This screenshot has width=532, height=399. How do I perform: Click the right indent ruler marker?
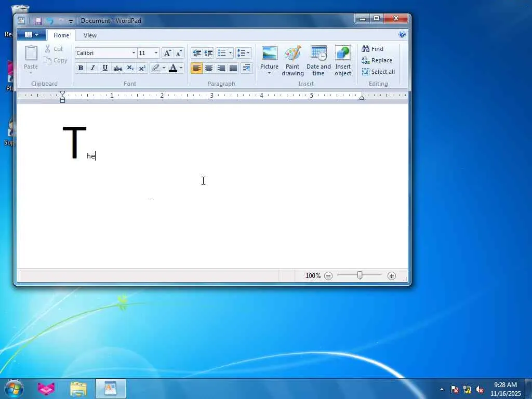(x=362, y=97)
